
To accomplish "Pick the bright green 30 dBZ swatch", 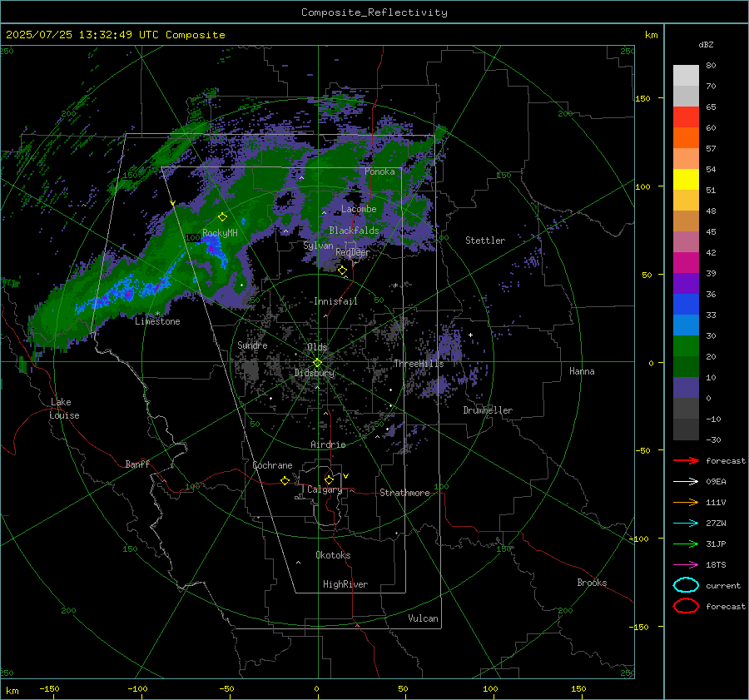I will 686,345.
